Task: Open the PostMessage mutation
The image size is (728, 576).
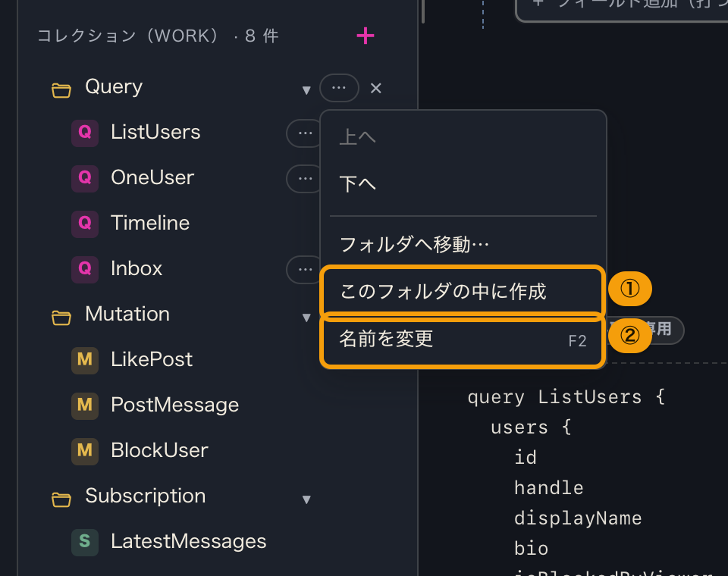Action: 175,405
